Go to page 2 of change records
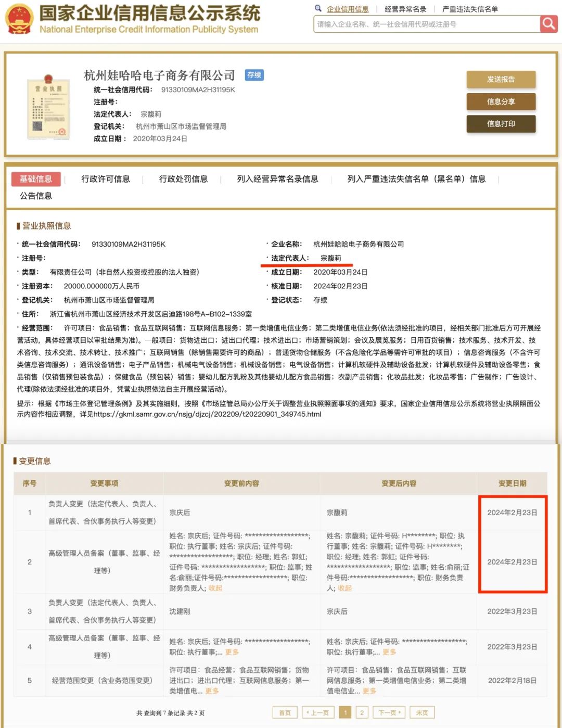The image size is (562, 728). coord(362,712)
